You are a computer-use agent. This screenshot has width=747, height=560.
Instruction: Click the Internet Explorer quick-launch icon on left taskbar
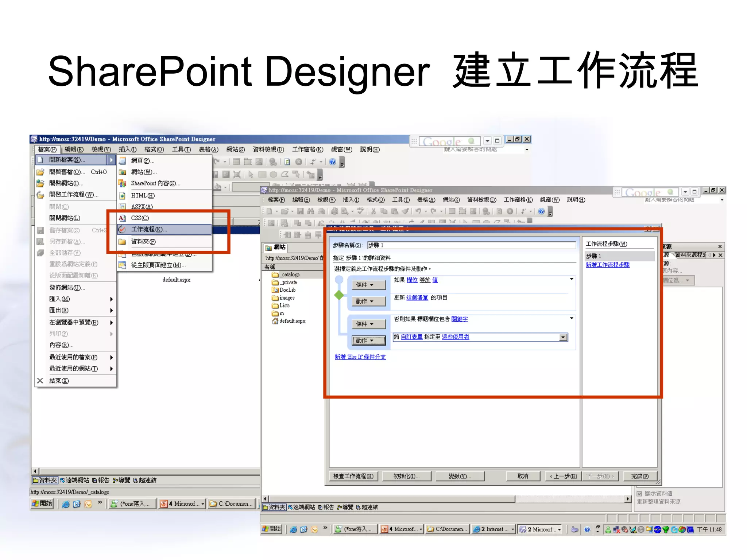point(66,504)
